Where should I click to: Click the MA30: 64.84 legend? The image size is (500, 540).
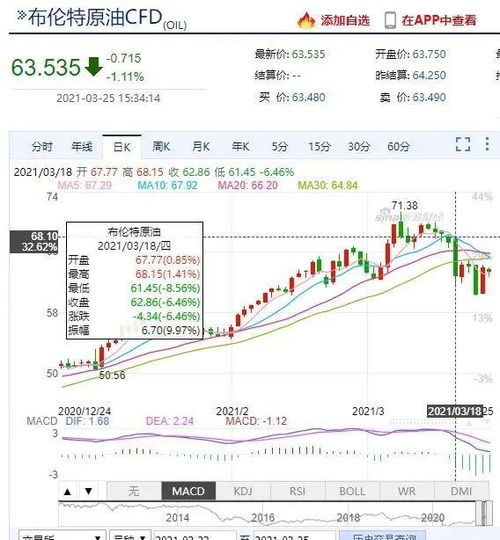(x=328, y=185)
